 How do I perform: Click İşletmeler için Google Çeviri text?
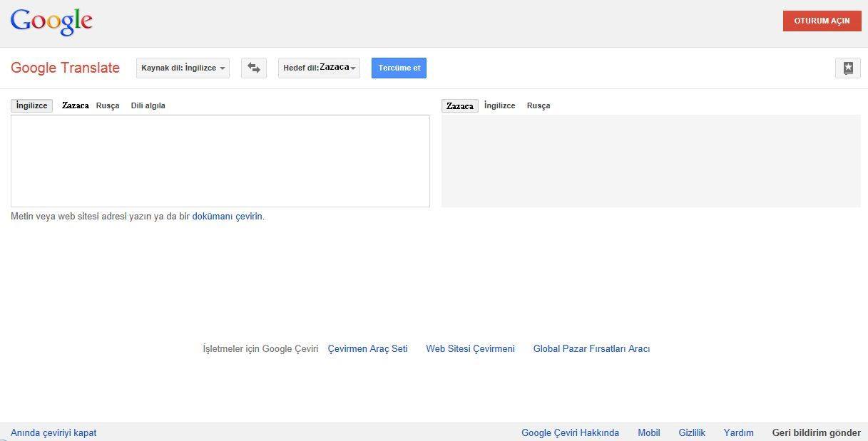tap(260, 349)
